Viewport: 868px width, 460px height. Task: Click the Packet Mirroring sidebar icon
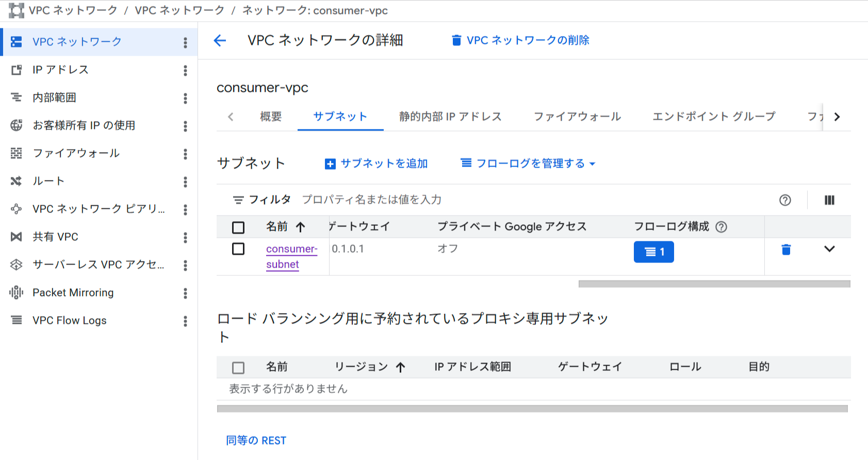click(x=17, y=292)
